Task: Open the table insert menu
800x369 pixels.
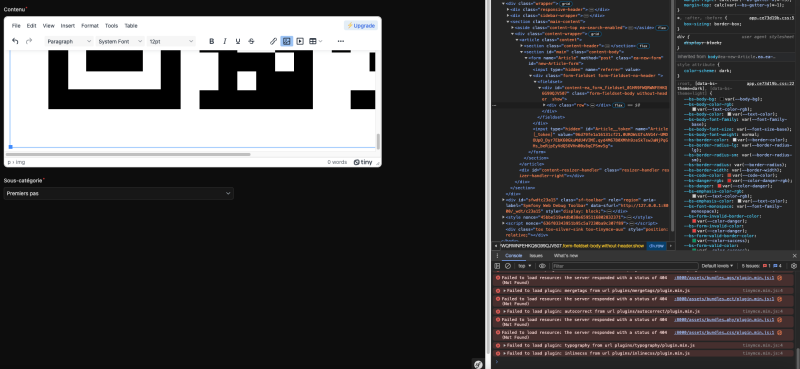Action: click(x=316, y=41)
